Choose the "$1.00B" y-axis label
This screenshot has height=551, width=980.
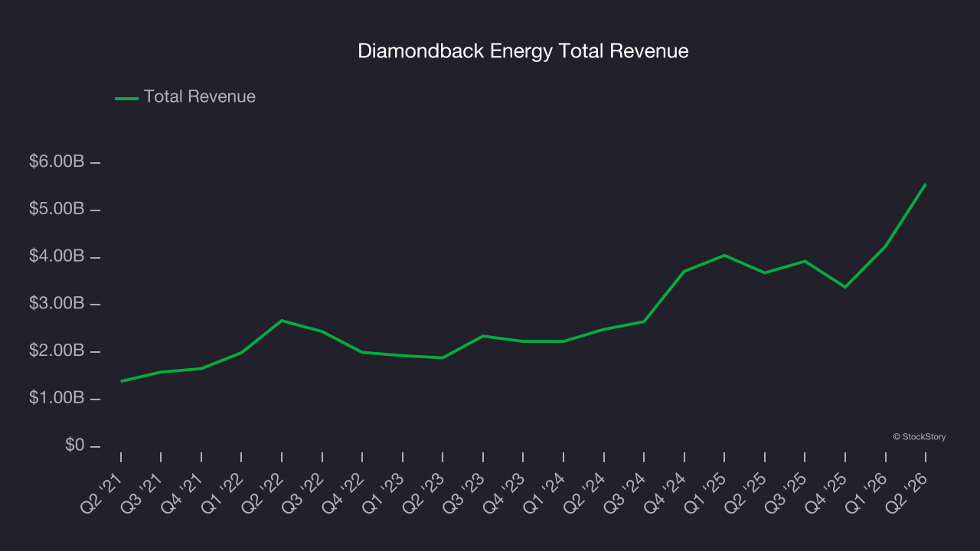click(x=57, y=399)
